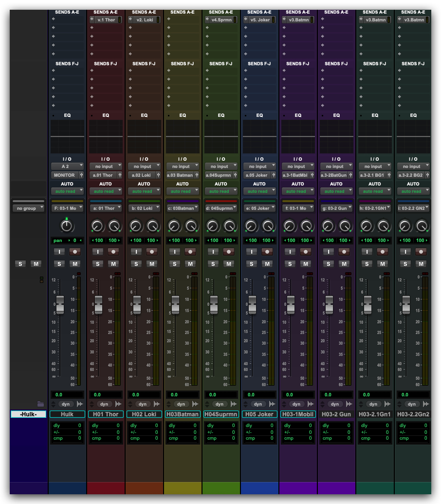Click the pin icon next to MONITOR output
The height and width of the screenshot is (504, 441).
point(81,175)
